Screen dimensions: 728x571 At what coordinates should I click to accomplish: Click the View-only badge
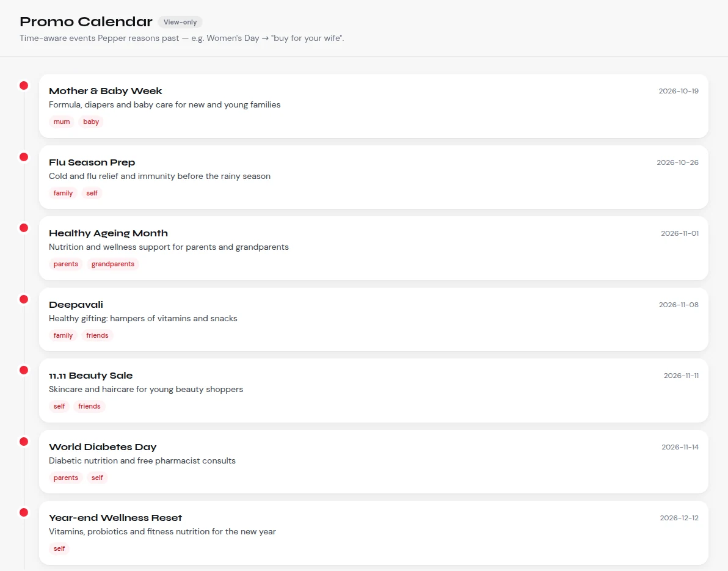[x=180, y=22]
